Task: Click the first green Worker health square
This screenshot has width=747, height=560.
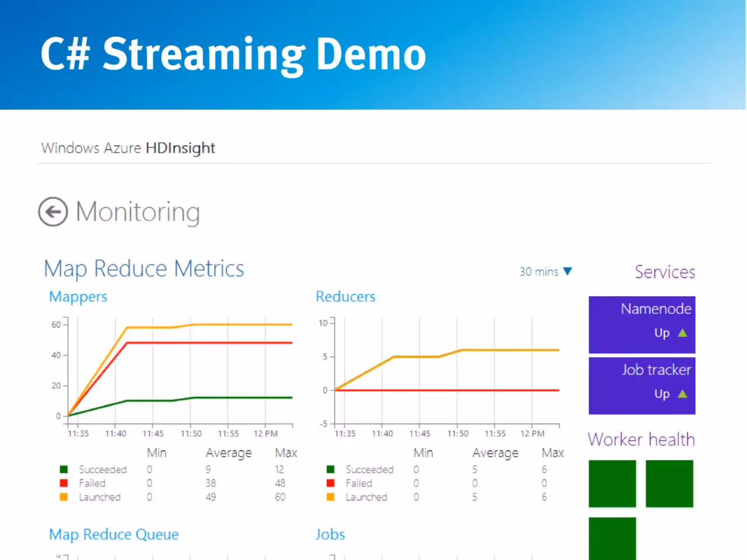Action: click(612, 484)
